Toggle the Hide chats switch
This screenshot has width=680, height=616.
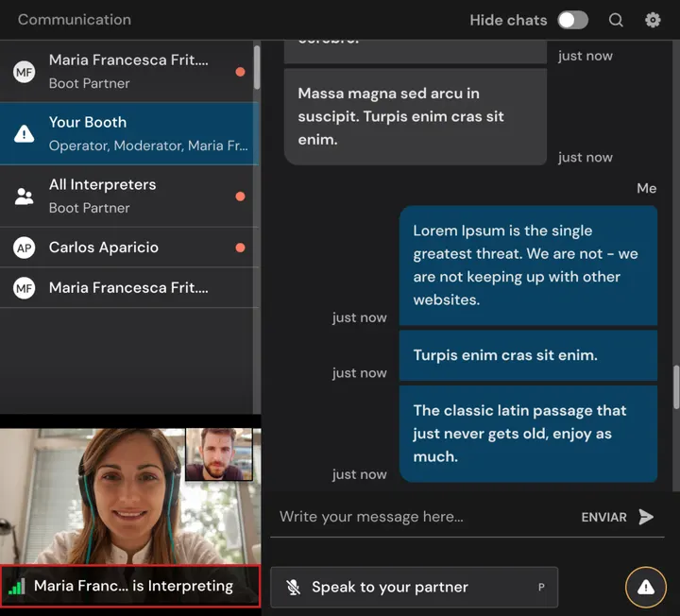[x=572, y=20]
